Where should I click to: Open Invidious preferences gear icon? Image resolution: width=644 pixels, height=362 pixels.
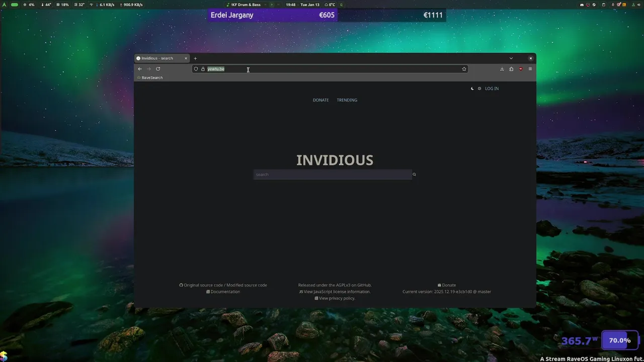(479, 88)
